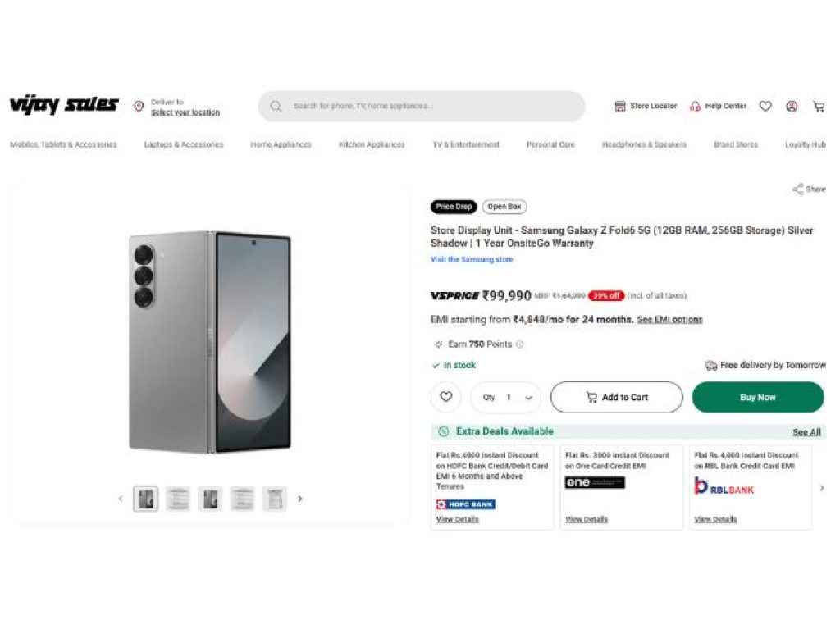
Task: Open the Kitchen Appliances menu
Action: (x=370, y=144)
